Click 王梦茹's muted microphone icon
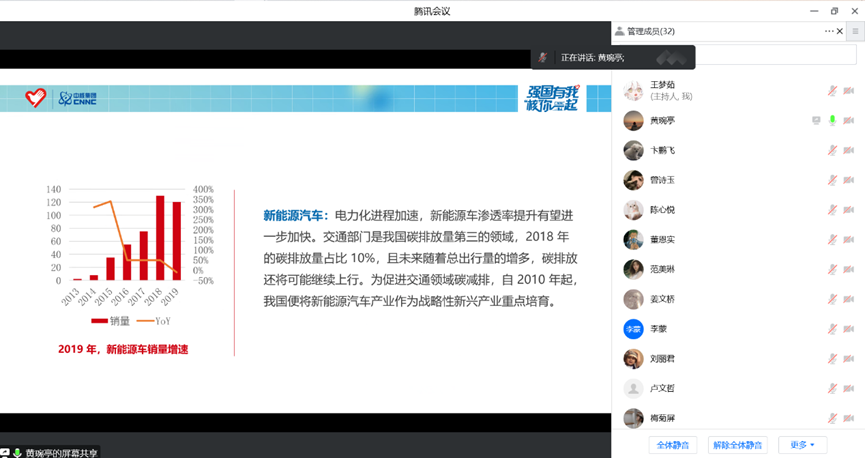865x458 pixels. point(832,91)
